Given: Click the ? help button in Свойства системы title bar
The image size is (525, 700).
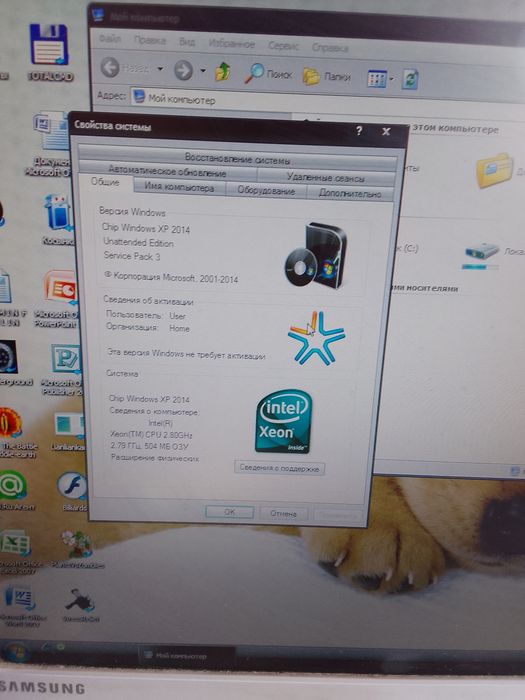Looking at the screenshot, I should point(359,131).
